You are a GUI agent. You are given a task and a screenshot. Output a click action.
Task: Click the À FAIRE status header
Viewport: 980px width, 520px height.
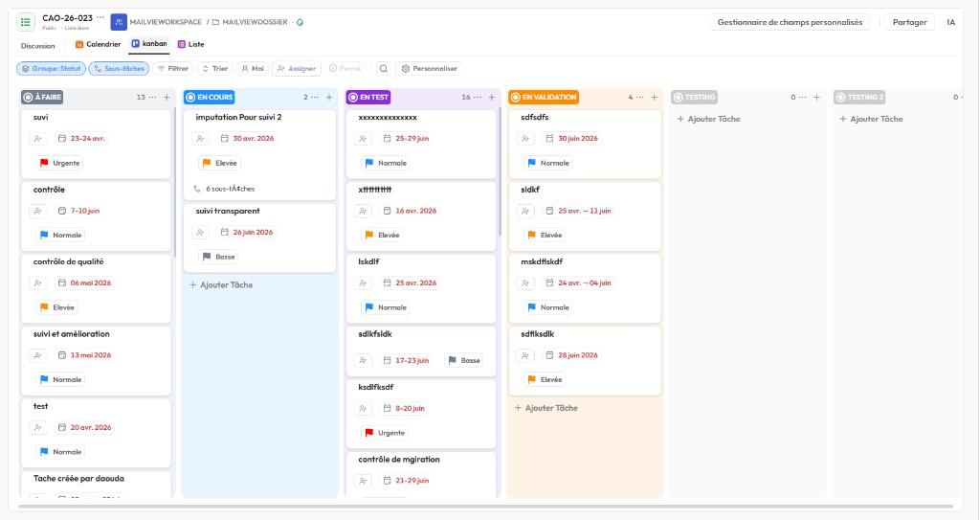(42, 97)
